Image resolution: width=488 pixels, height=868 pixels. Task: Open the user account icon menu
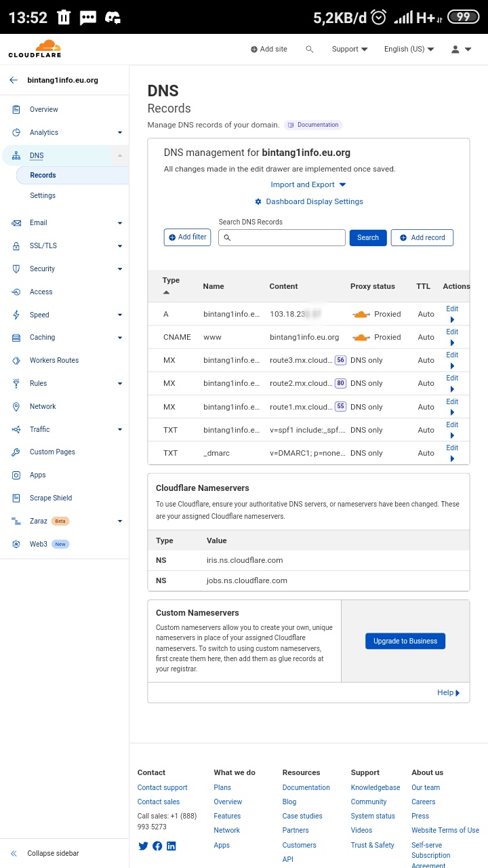(461, 50)
